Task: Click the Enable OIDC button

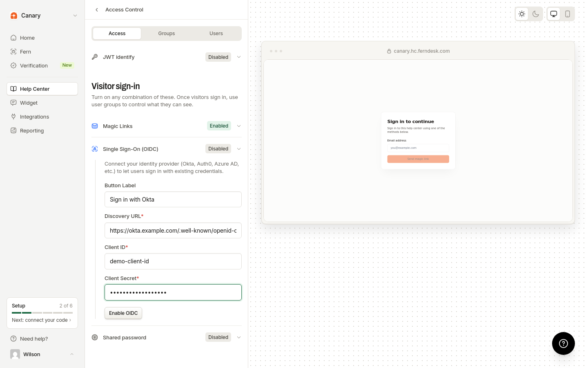Action: pos(123,313)
